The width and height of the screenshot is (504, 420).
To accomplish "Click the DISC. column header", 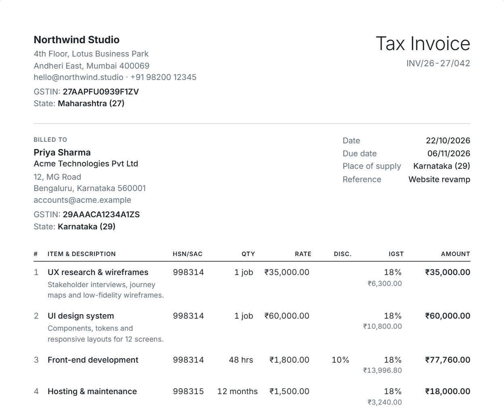I will point(343,254).
